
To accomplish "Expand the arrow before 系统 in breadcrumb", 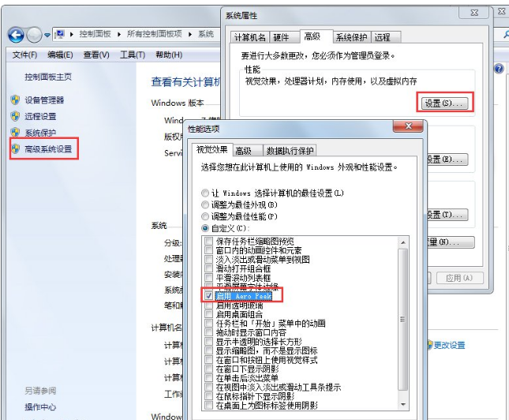I will 190,34.
